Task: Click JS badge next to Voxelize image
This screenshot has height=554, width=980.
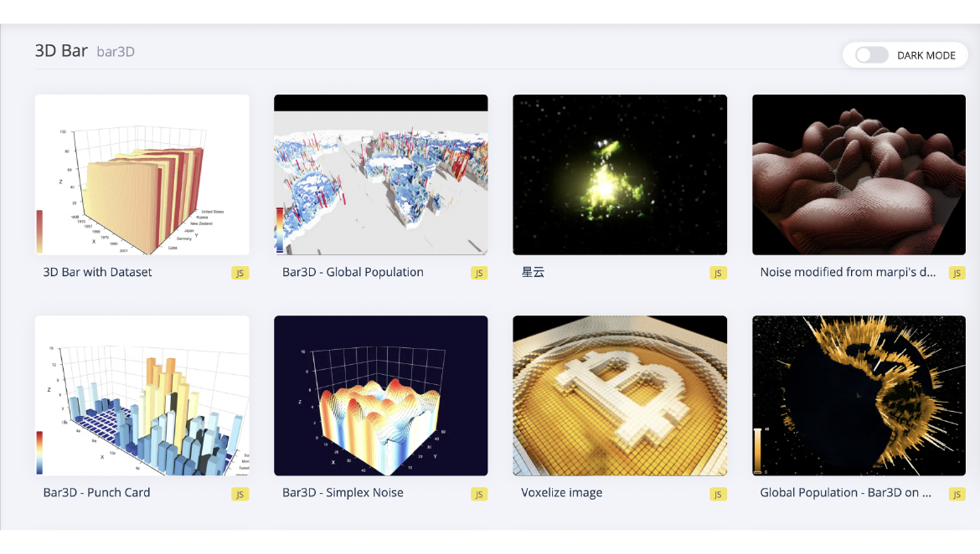Action: (x=718, y=494)
